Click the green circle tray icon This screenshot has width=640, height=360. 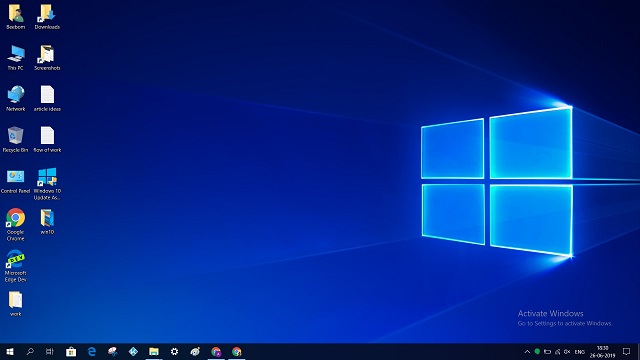point(537,351)
